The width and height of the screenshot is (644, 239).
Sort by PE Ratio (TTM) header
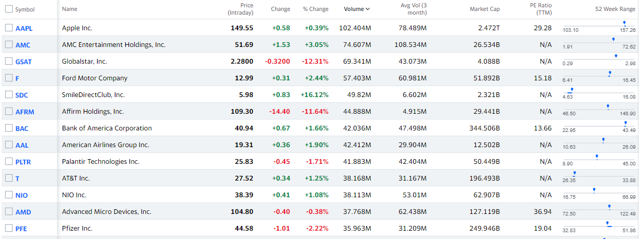541,9
